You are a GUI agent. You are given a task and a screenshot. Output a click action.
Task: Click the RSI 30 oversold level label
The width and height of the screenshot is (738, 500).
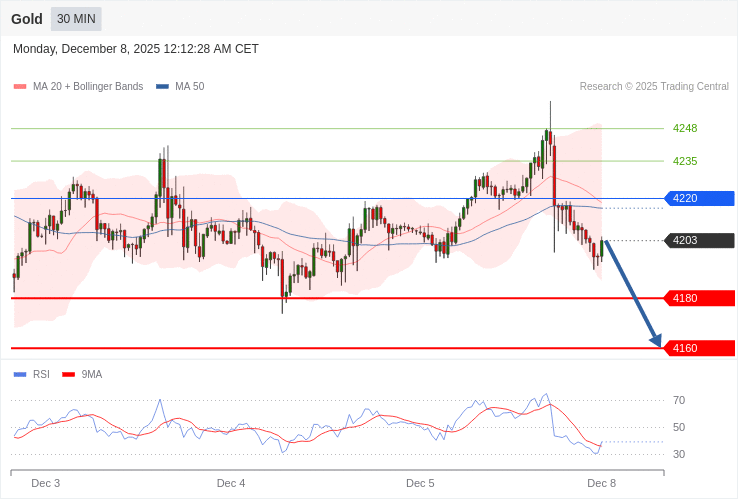[679, 454]
